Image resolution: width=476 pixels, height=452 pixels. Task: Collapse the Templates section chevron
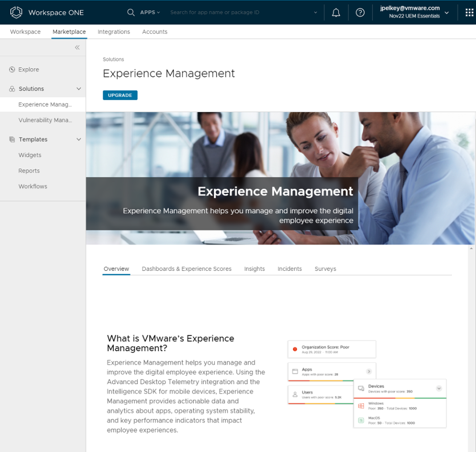click(x=79, y=139)
